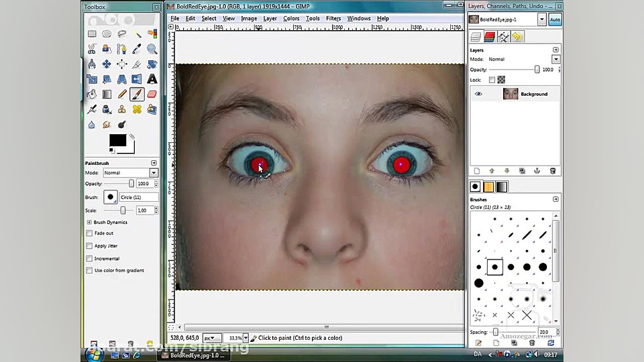Viewport: 644px width, 362px height.
Task: Hide the Background layer via eye icon
Action: click(x=478, y=94)
